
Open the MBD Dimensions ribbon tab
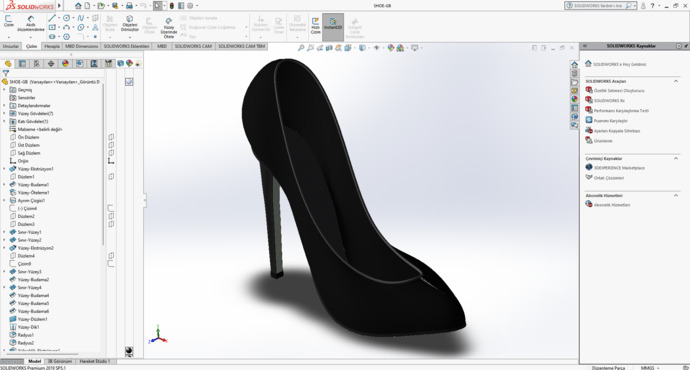coord(81,46)
